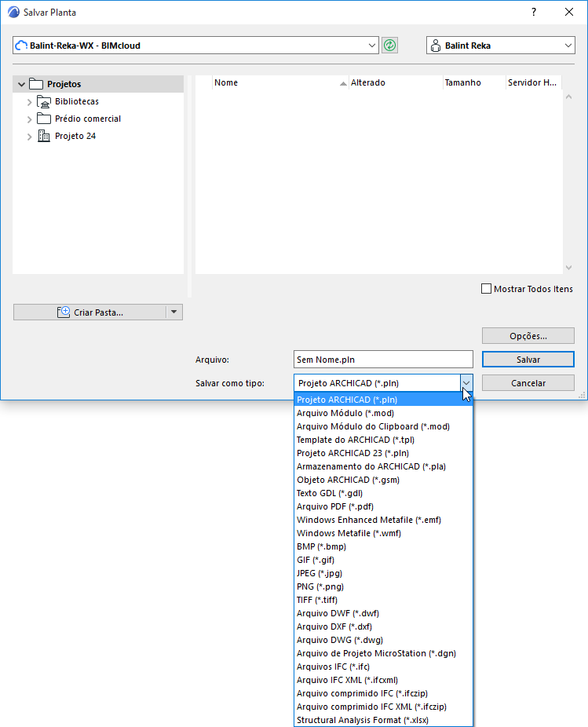Screen dimensions: 588x727
Task: Choose BMP (*.bmp) format
Action: pos(384,546)
